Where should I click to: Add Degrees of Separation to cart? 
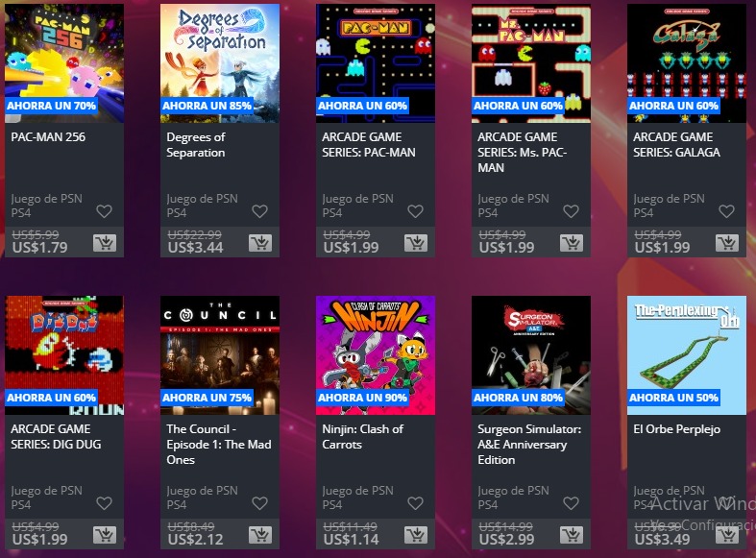coord(260,243)
